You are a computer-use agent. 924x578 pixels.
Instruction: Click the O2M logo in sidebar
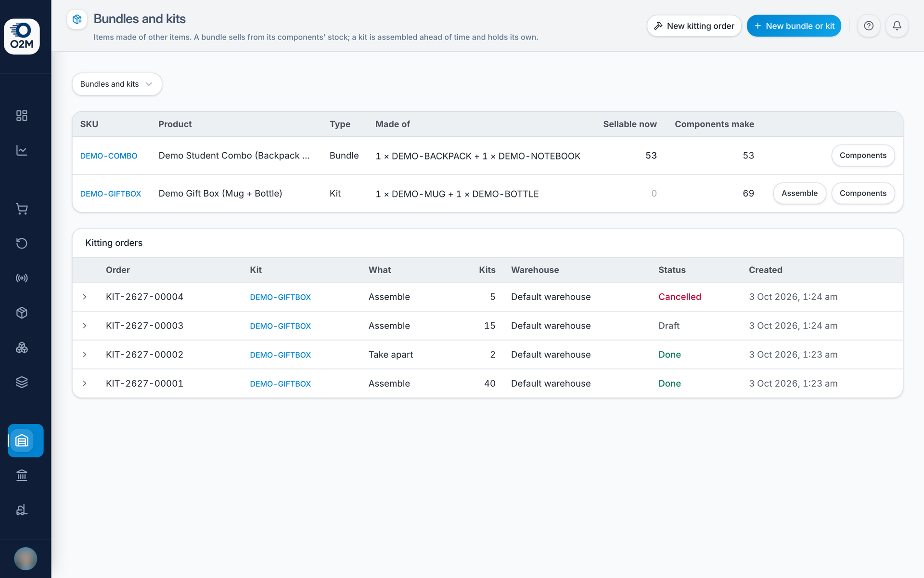point(22,37)
